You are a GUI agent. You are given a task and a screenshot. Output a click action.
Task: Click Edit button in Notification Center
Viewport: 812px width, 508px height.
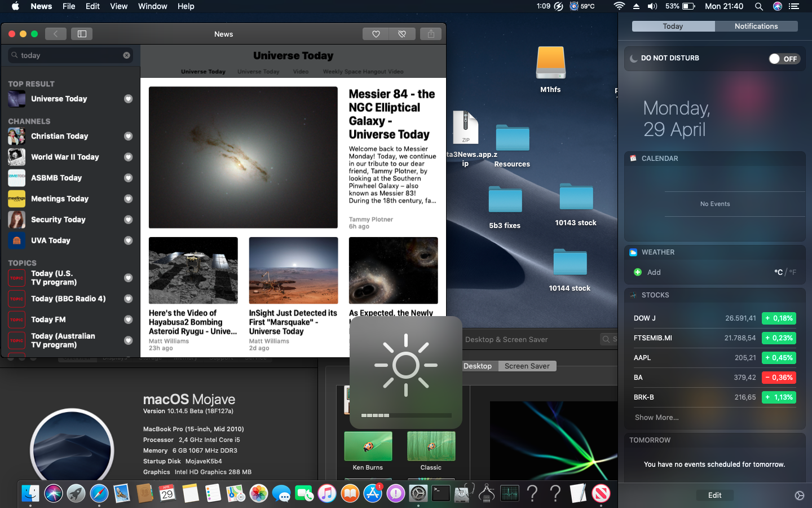click(x=714, y=495)
